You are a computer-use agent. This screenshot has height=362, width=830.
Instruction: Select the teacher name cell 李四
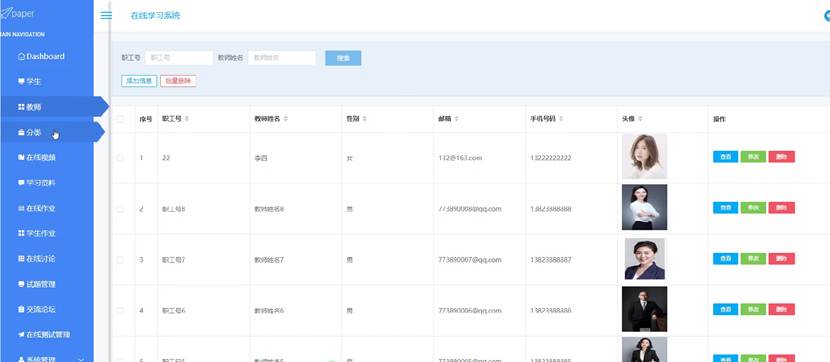coord(260,158)
